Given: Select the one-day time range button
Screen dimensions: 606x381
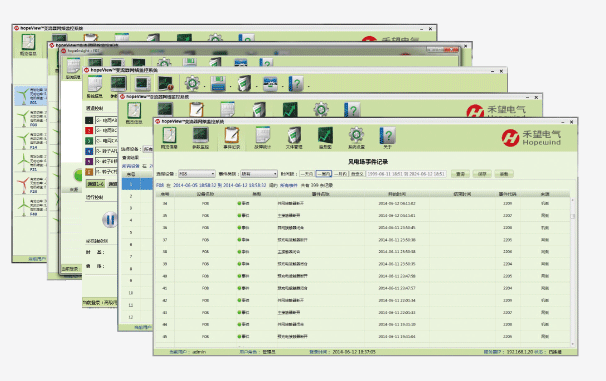Looking at the screenshot, I should (x=307, y=174).
